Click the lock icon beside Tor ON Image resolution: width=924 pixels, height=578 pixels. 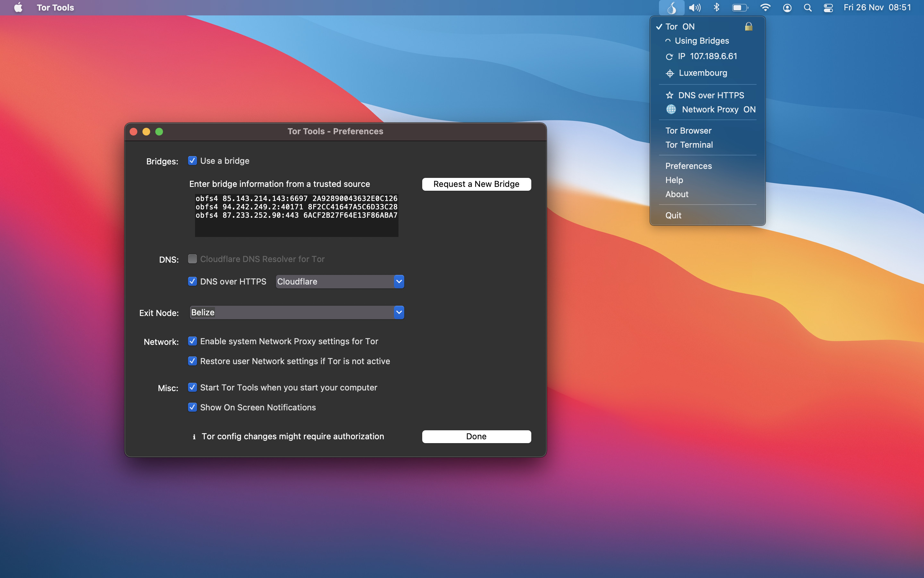click(x=749, y=26)
